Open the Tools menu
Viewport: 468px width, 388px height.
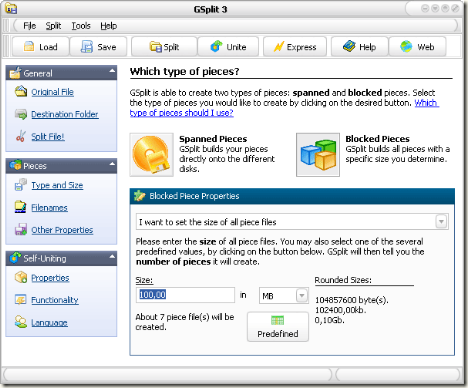click(81, 26)
